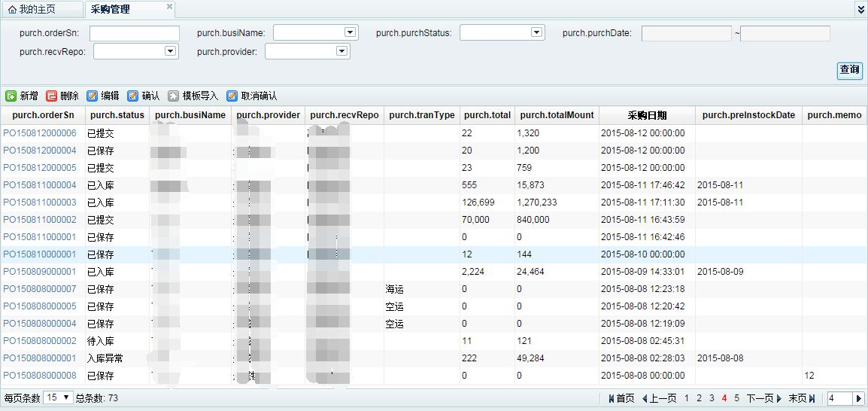868x411 pixels.
Task: Click the 取消确认 cancel-confirm icon
Action: coord(232,96)
